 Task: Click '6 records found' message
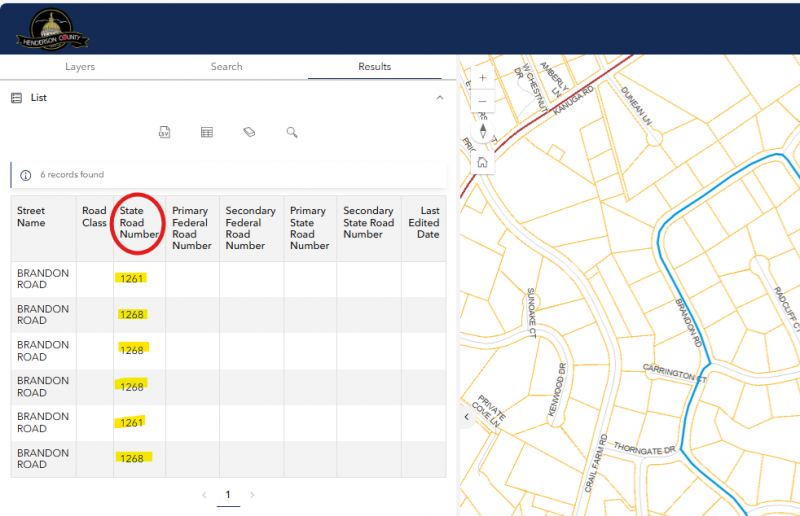tap(72, 175)
